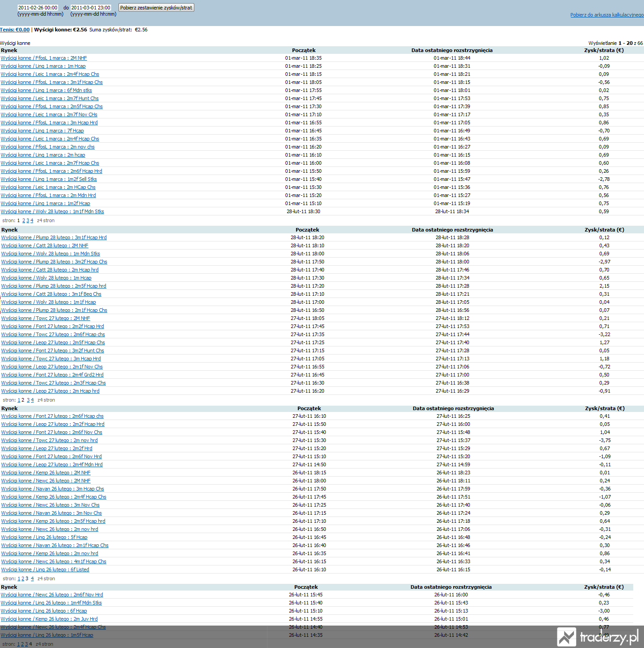
Task: Open Font 27 lutego : 2m6f Hcap chs
Action: coord(53,416)
